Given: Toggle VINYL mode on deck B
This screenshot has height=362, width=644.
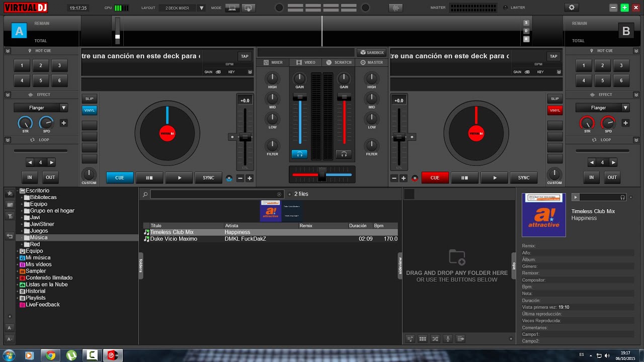Looking at the screenshot, I should (555, 110).
